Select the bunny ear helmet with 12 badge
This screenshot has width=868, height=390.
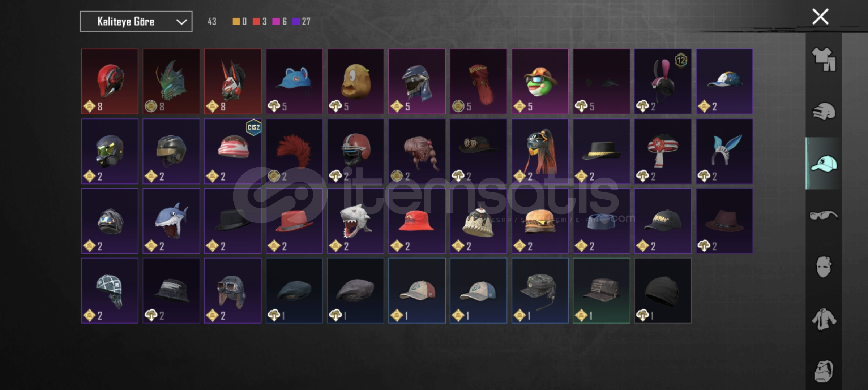(663, 82)
